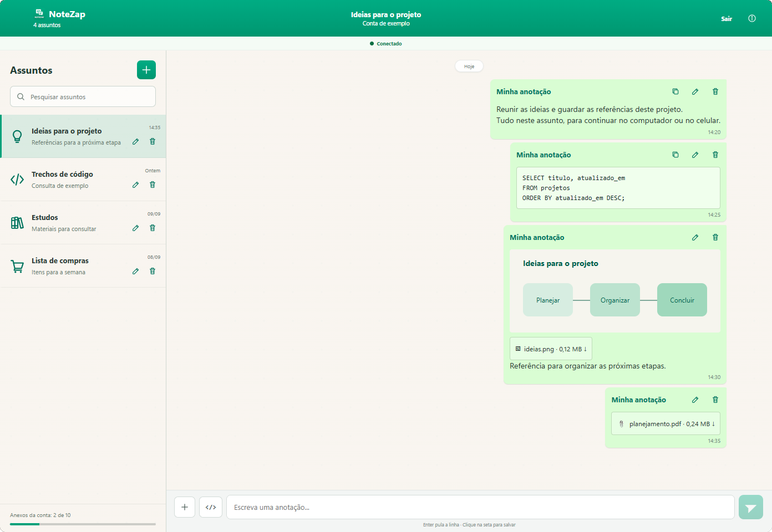This screenshot has height=532, width=772.
Task: Edit the 'Trechos de código' subject
Action: (x=135, y=185)
